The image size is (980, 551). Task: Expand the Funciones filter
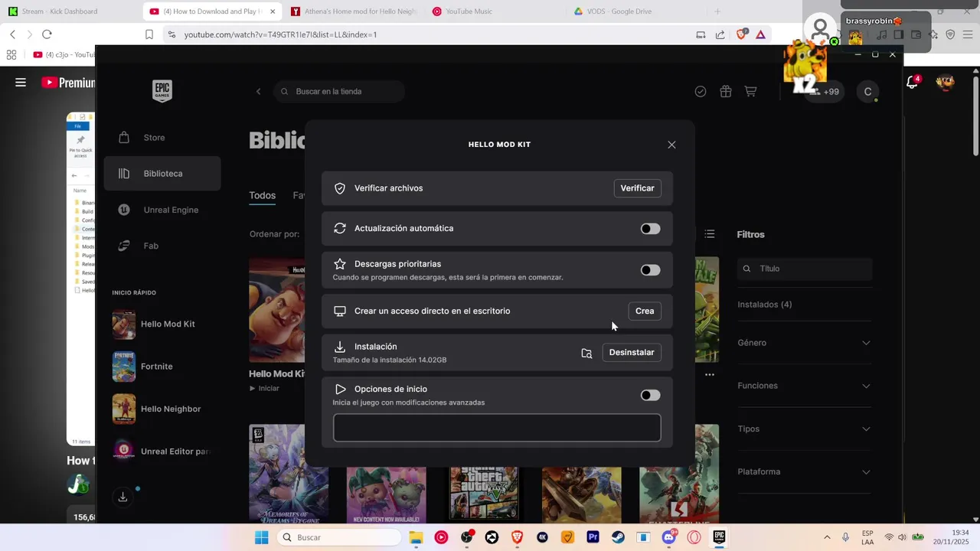[804, 386]
